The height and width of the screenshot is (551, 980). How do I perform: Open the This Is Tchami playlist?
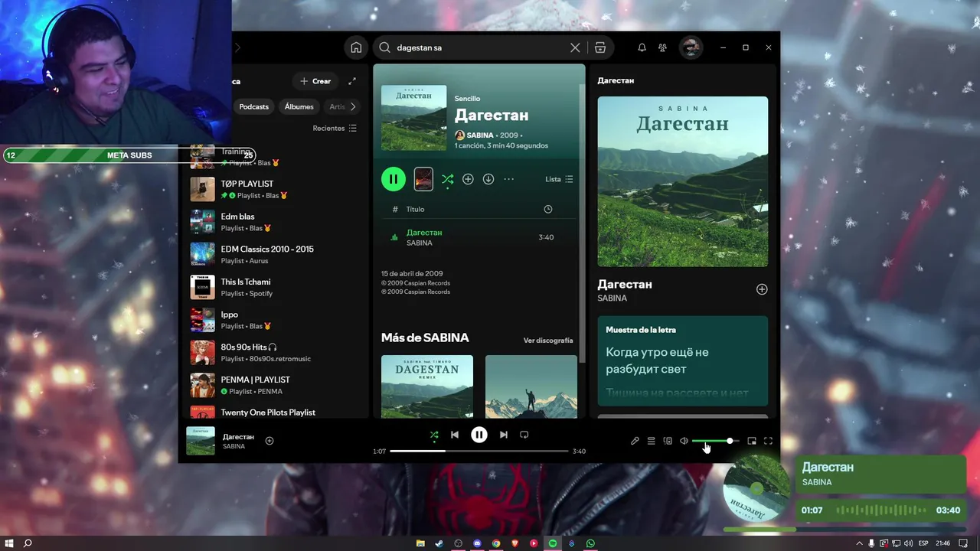[274, 287]
